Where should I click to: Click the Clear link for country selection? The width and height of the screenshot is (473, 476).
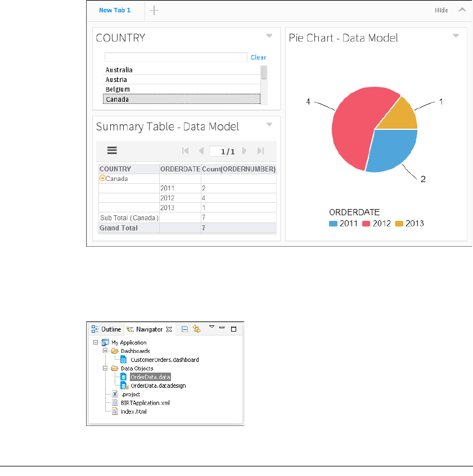tap(258, 57)
